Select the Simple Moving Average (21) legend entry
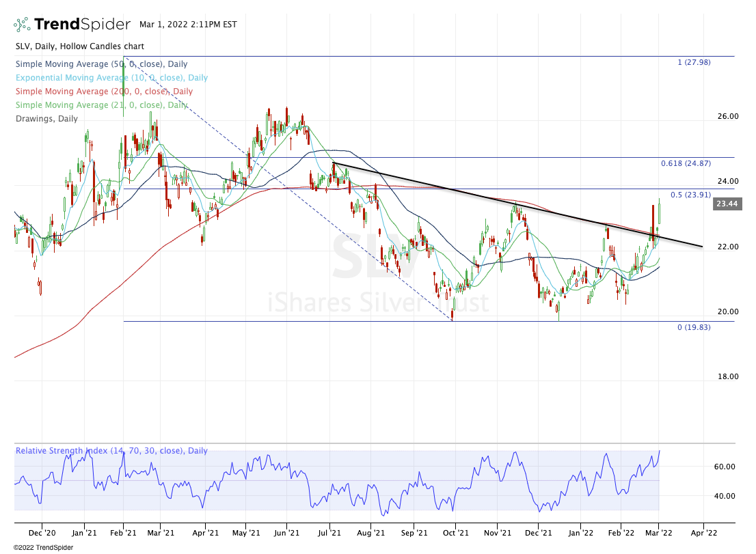 pyautogui.click(x=101, y=105)
